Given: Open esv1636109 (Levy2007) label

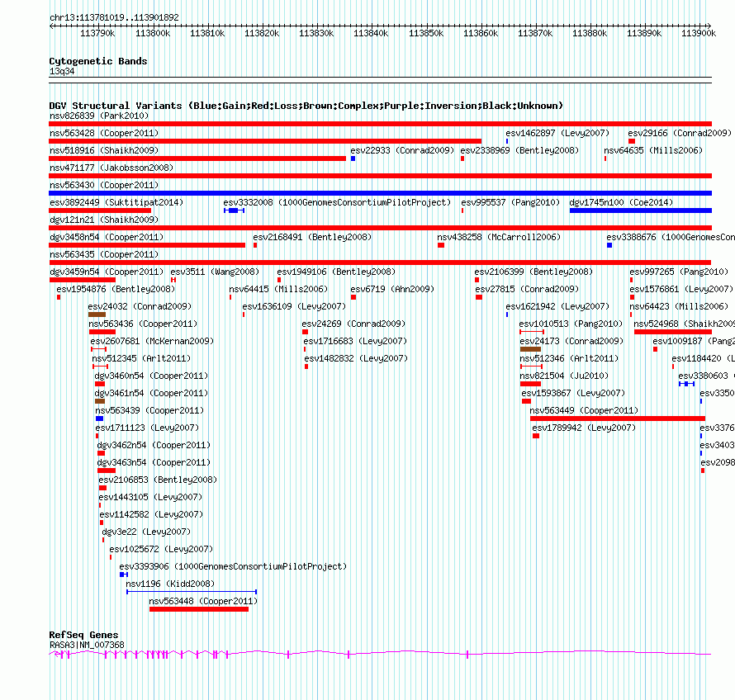Looking at the screenshot, I should tap(294, 306).
